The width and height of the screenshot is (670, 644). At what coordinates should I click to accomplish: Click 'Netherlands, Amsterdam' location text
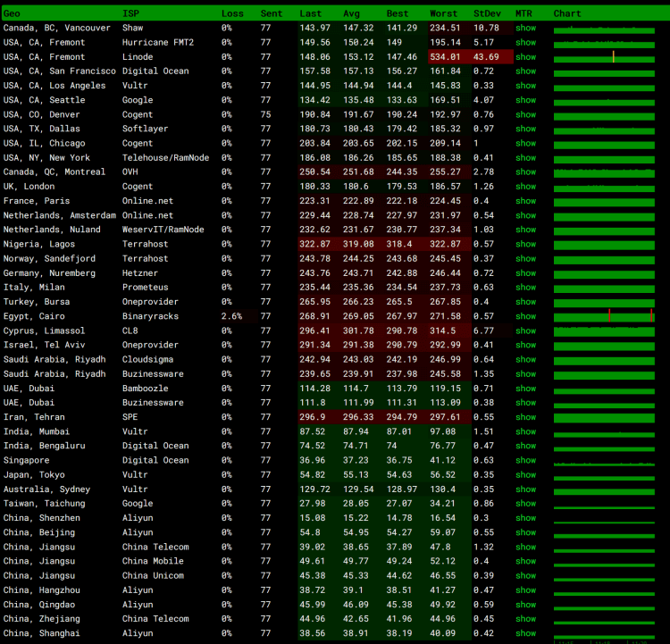coord(59,215)
